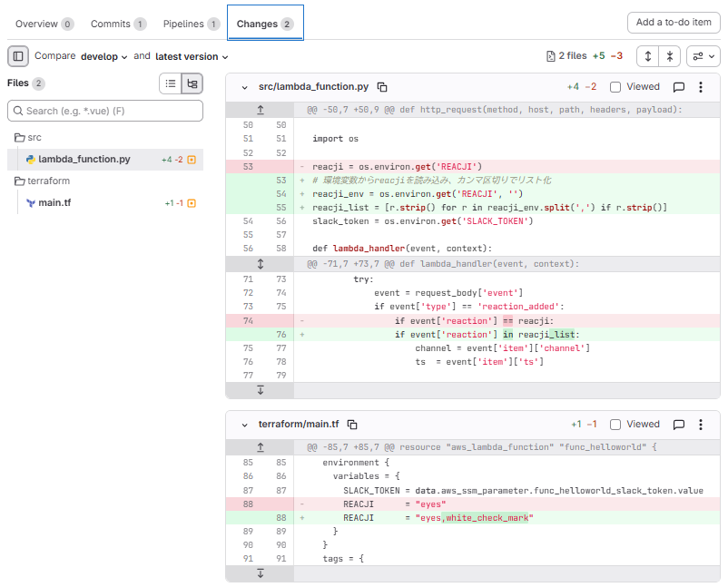Open comment on lambda_function.py file
The height and width of the screenshot is (587, 728).
coord(678,87)
